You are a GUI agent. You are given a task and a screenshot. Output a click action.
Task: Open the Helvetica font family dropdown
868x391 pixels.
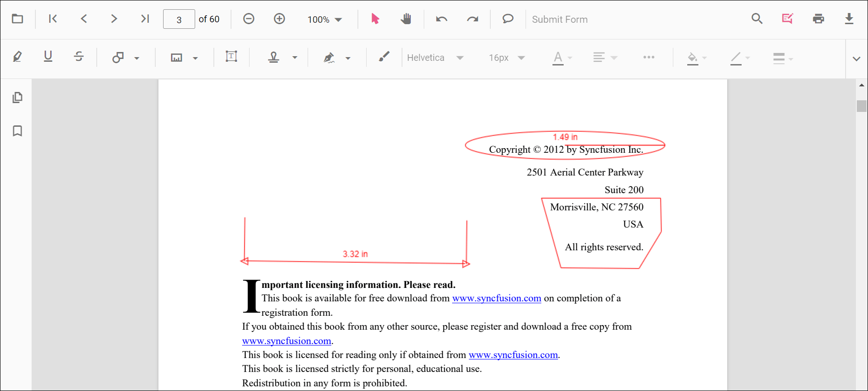435,58
